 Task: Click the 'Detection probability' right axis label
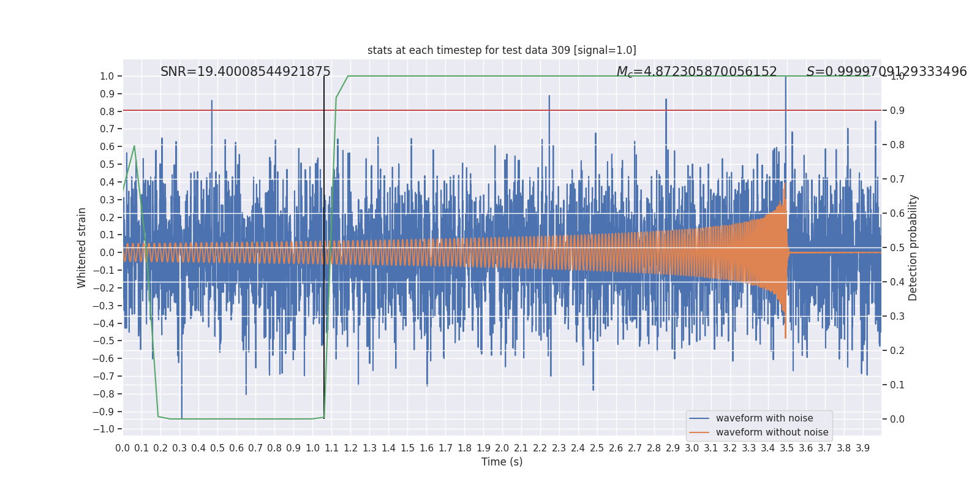click(913, 247)
